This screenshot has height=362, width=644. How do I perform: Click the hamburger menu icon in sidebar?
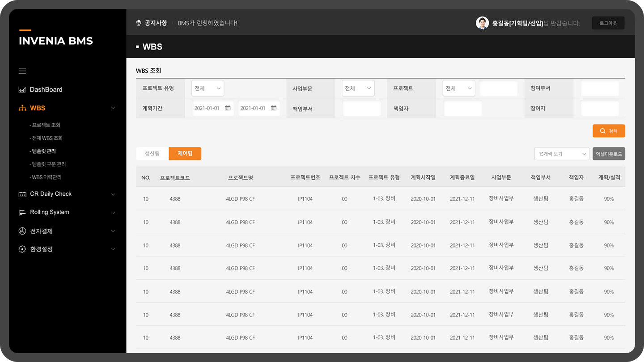coord(22,71)
